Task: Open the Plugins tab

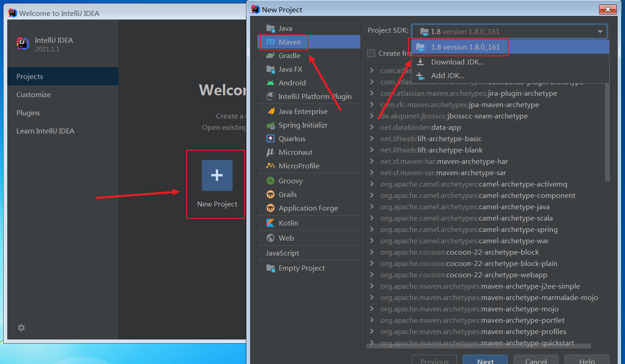Action: pyautogui.click(x=63, y=113)
